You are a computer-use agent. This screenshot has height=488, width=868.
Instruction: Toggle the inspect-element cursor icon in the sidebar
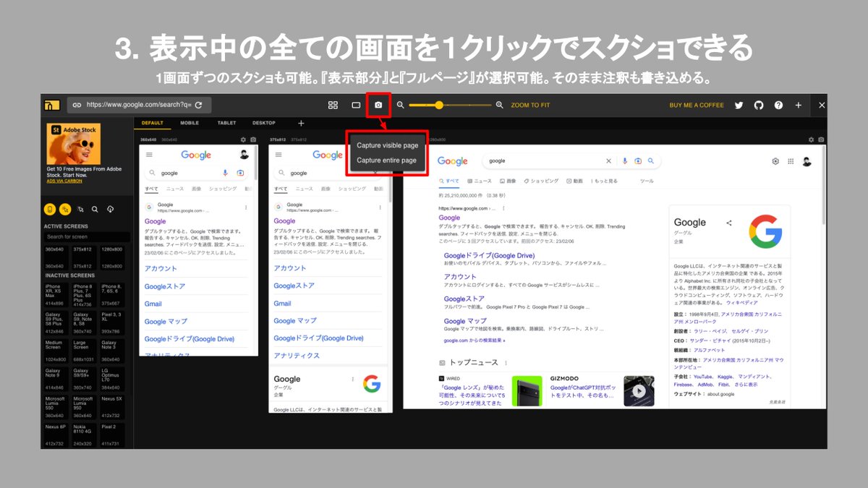pos(80,209)
